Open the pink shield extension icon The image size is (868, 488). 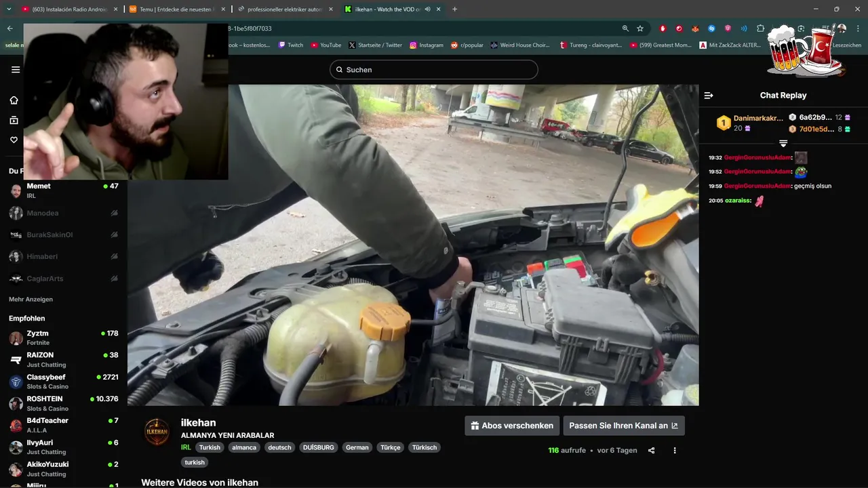point(728,28)
